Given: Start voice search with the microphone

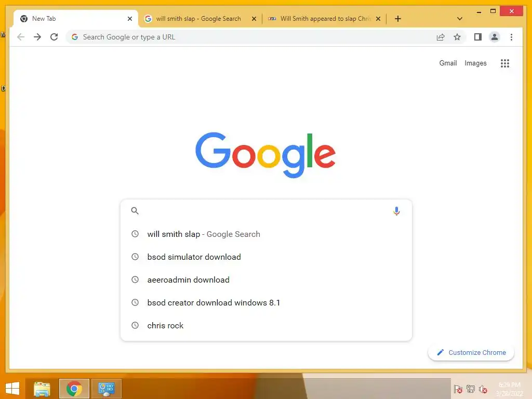Looking at the screenshot, I should [396, 211].
